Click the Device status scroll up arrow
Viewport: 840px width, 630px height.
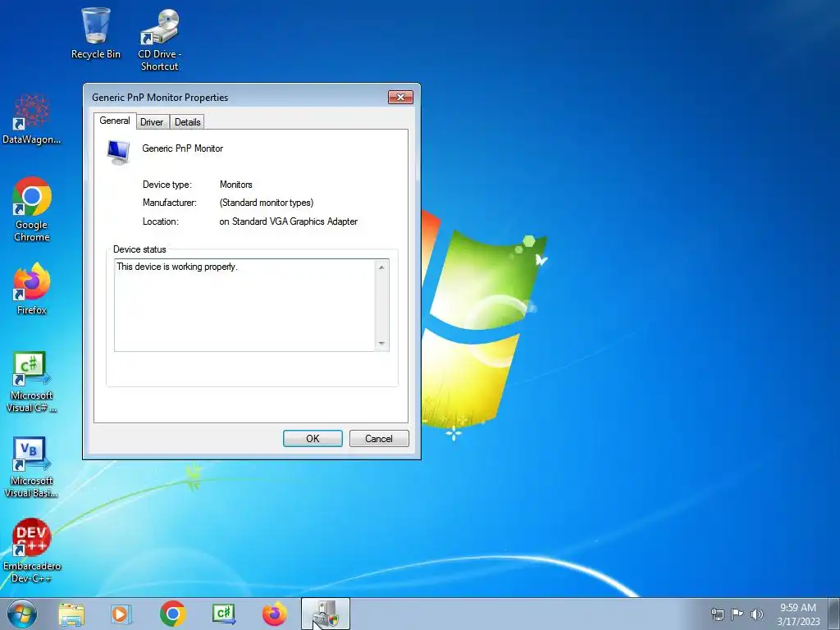point(381,267)
